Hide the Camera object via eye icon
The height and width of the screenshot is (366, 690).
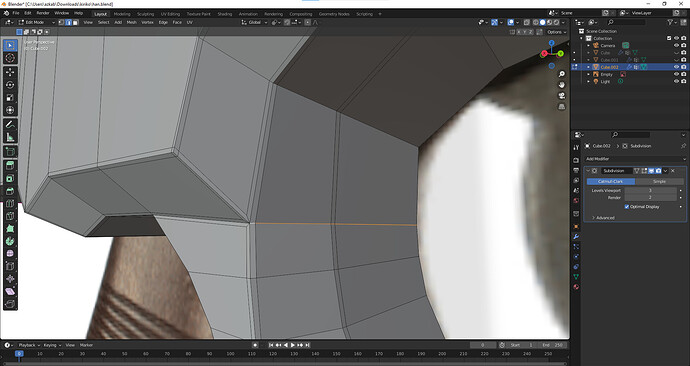(x=676, y=45)
